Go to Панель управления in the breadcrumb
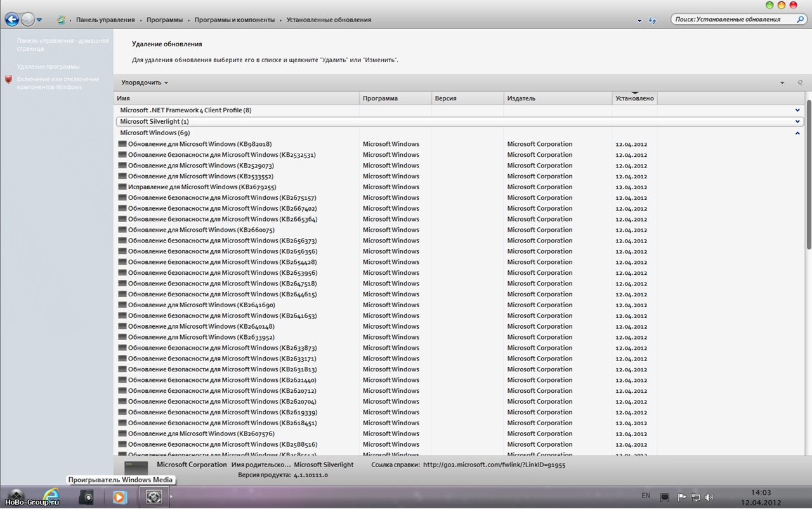The width and height of the screenshot is (812, 509). (105, 20)
